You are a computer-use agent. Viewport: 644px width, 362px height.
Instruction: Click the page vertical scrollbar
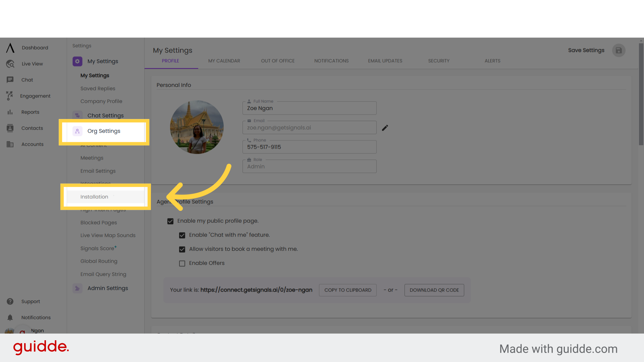pos(641,94)
